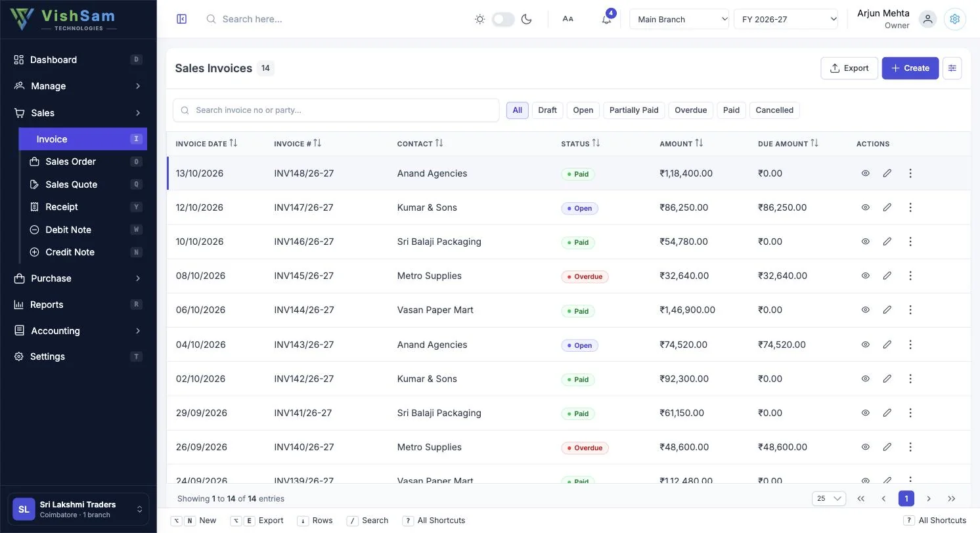Open All Shortcuts in the footer right

[x=935, y=521]
